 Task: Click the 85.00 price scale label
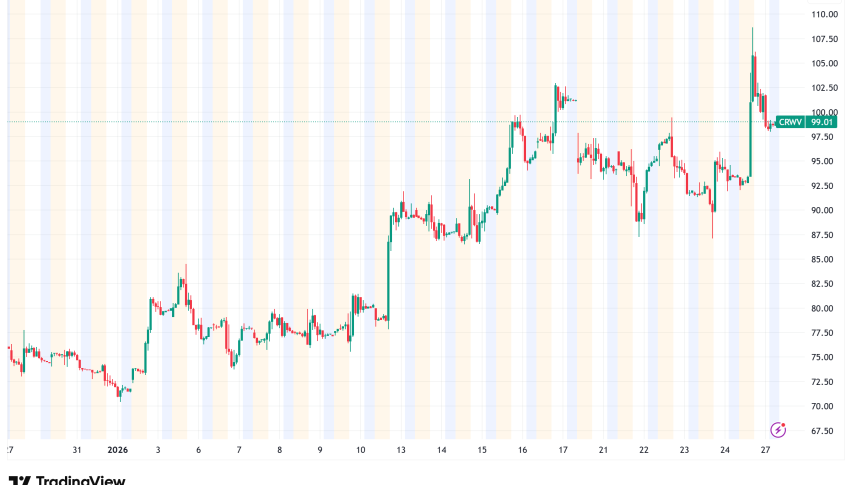[824, 259]
